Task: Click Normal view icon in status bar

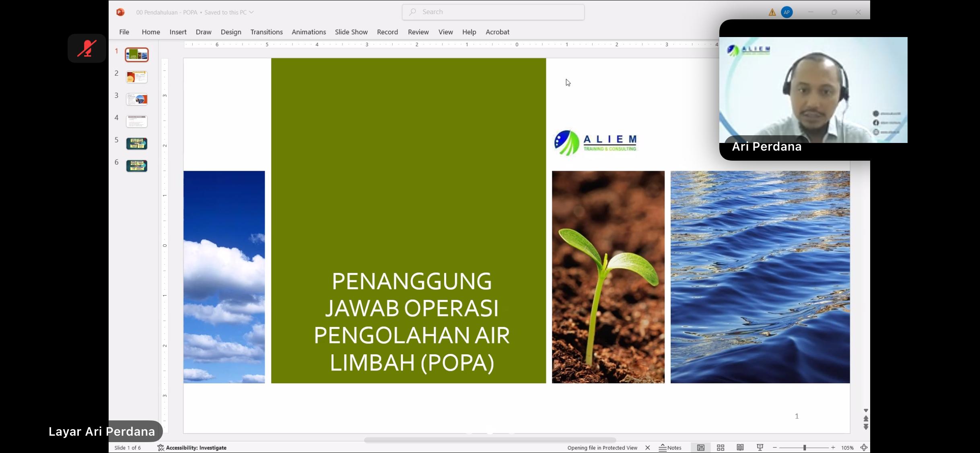Action: (700, 447)
